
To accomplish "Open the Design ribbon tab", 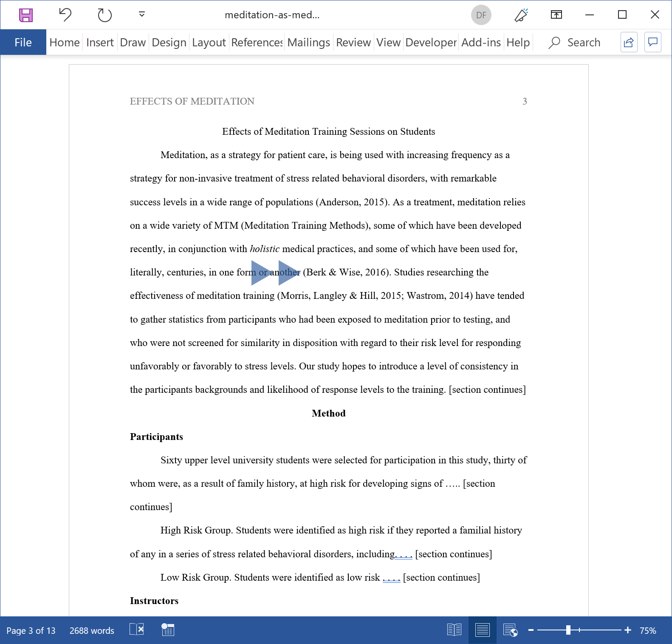I will (169, 43).
